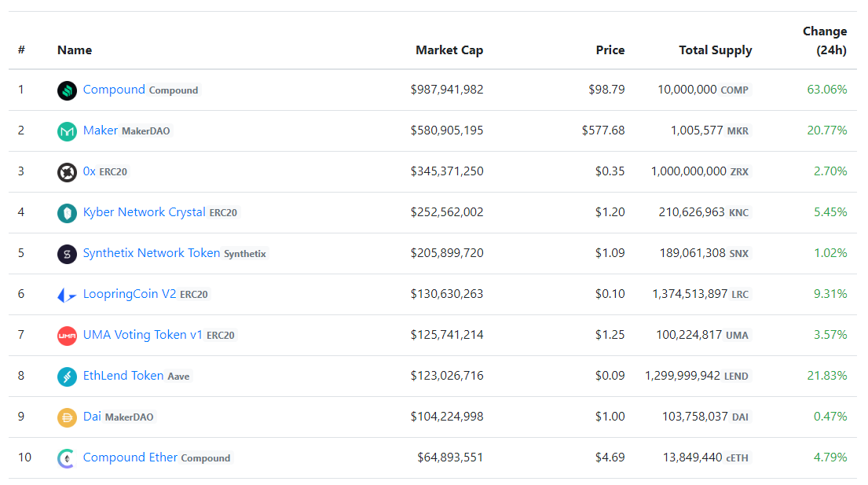Open the LoopringCoin V2 link

(x=130, y=294)
